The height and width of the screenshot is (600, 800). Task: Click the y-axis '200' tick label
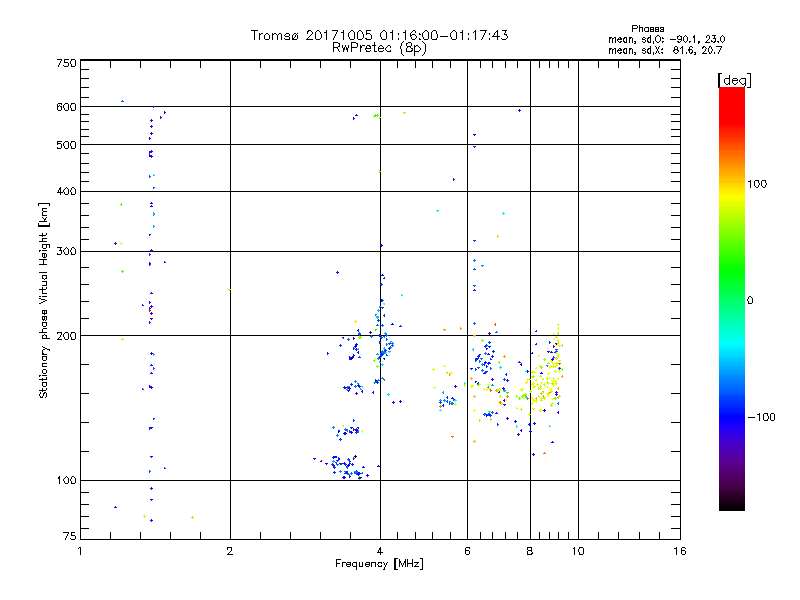point(66,336)
